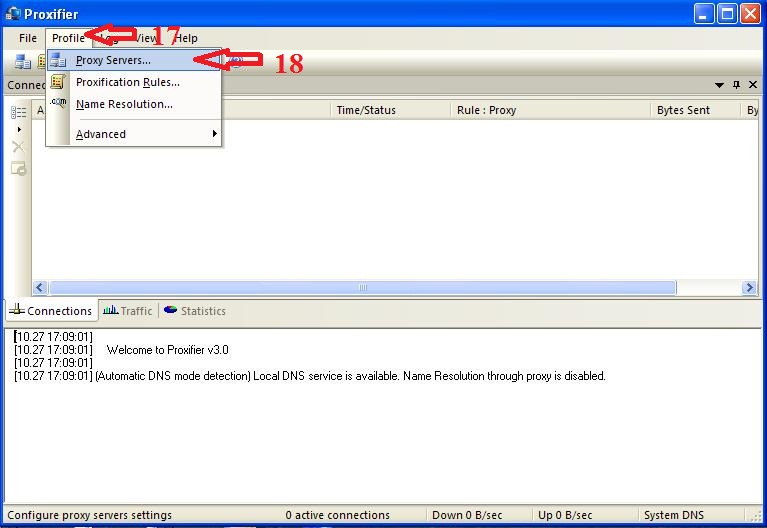The height and width of the screenshot is (528, 767).
Task: Click the horizontal scrollbar thumb
Action: point(362,288)
